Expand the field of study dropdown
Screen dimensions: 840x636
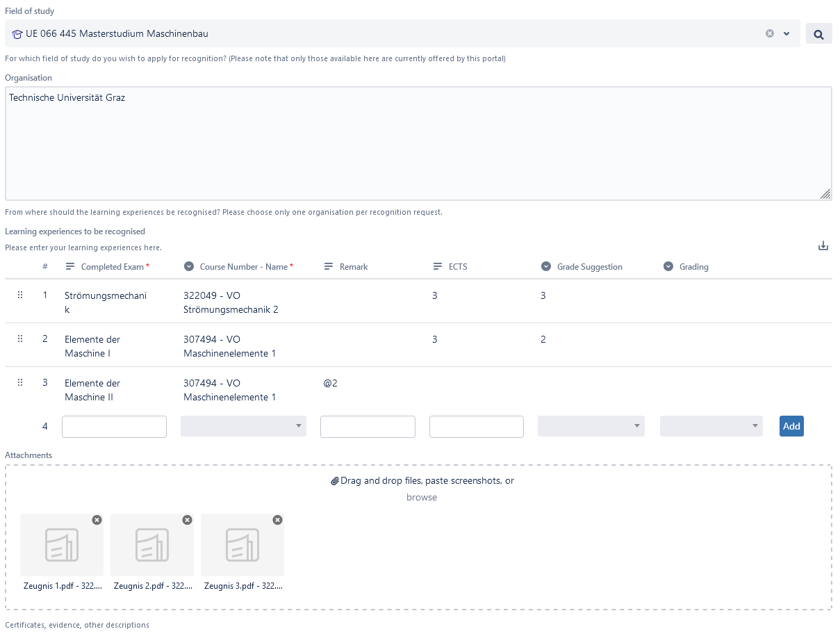tap(787, 33)
